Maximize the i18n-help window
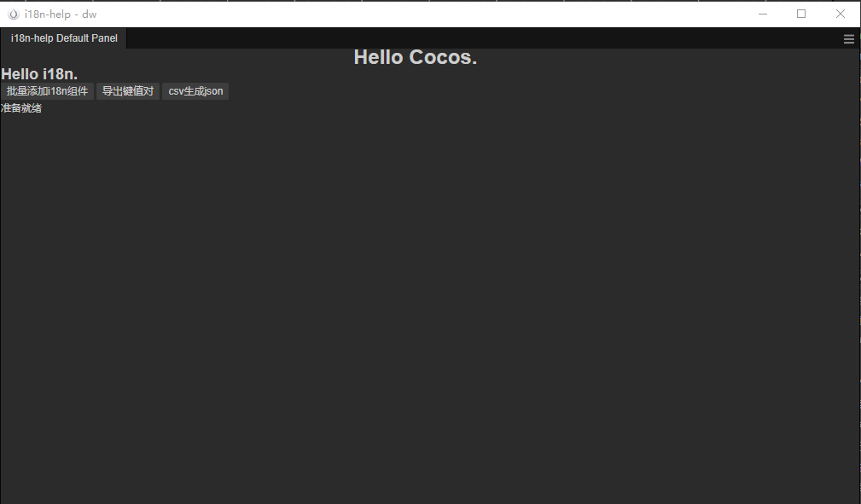Screen dimensions: 861x504 click(801, 14)
